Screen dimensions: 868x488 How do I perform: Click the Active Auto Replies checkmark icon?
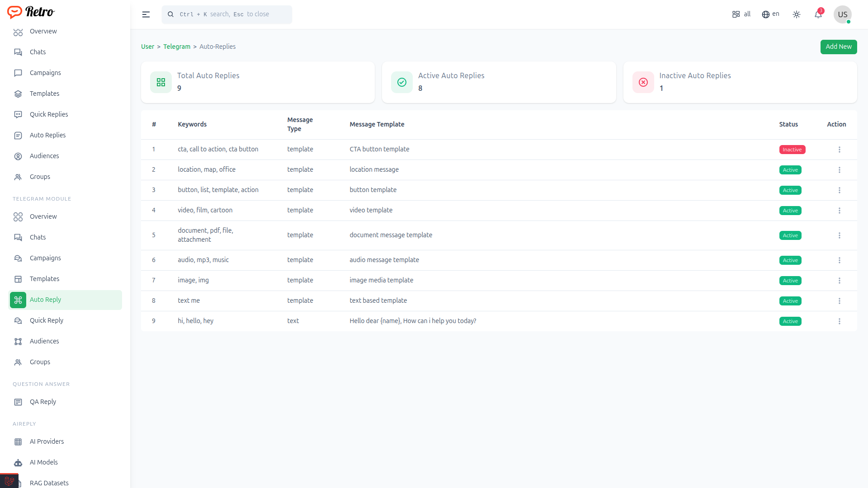[402, 82]
